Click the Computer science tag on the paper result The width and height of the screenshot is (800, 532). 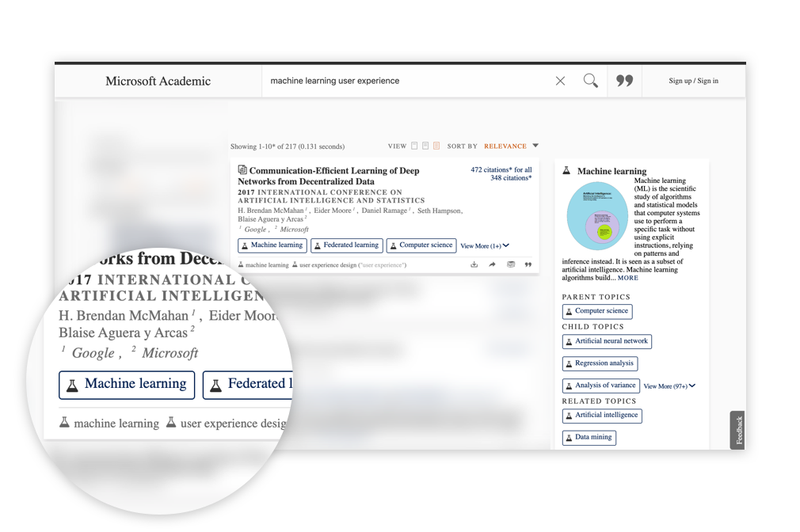pyautogui.click(x=421, y=245)
